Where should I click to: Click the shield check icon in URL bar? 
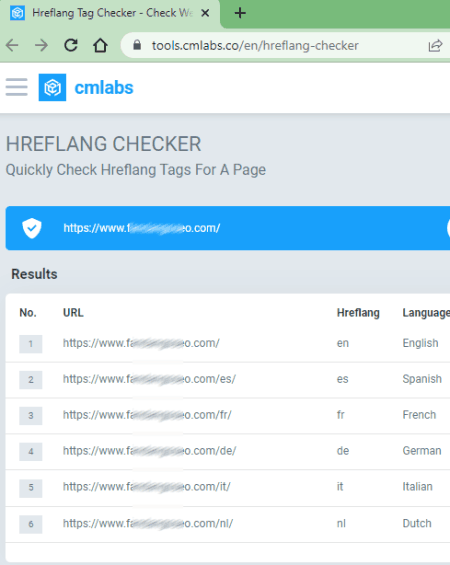(x=32, y=228)
